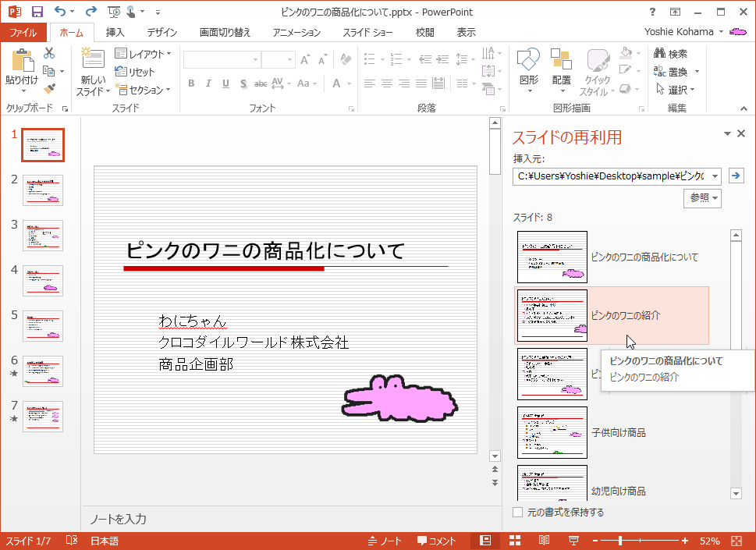Expand the 挿入元 file path dropdown
The height and width of the screenshot is (550, 756).
715,176
